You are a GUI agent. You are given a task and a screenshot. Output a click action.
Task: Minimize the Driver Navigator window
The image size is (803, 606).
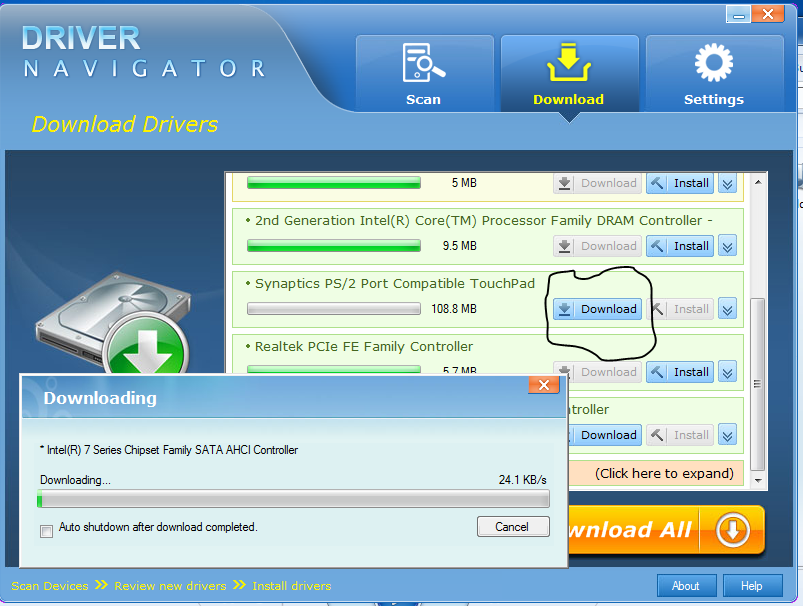pos(738,14)
